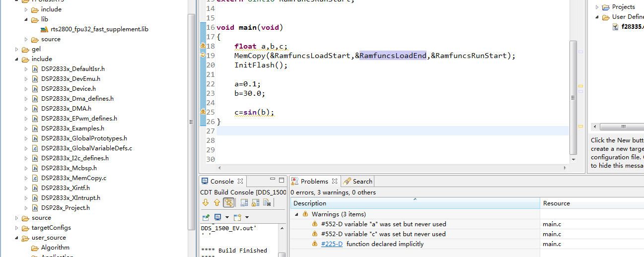The height and width of the screenshot is (257, 644).
Task: Select warning about variable "a" never used
Action: [383, 224]
